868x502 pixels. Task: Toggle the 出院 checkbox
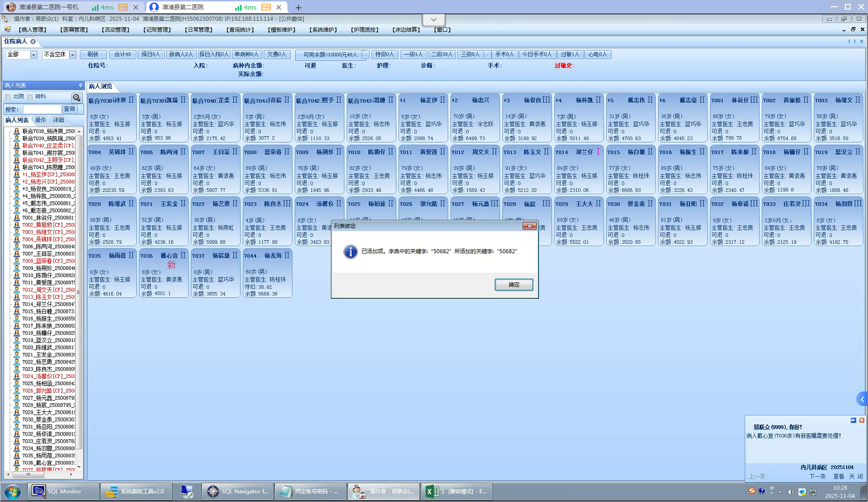coord(8,97)
